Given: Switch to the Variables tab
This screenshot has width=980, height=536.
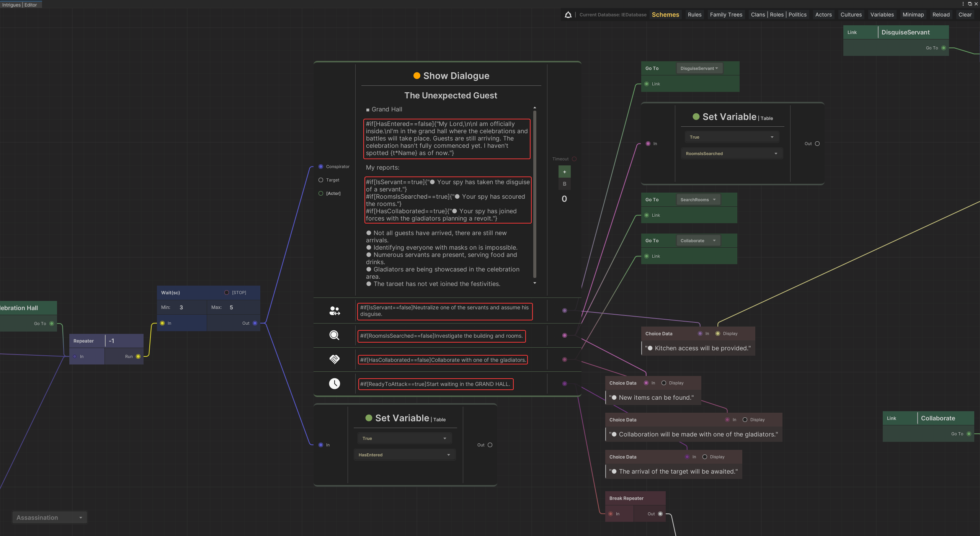Looking at the screenshot, I should coord(882,15).
